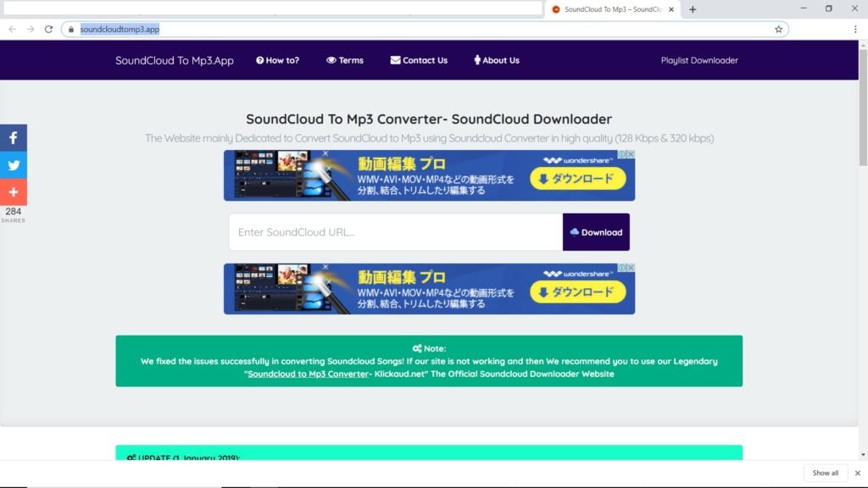868x488 pixels.
Task: Click yellow download button in top ad
Action: click(578, 179)
